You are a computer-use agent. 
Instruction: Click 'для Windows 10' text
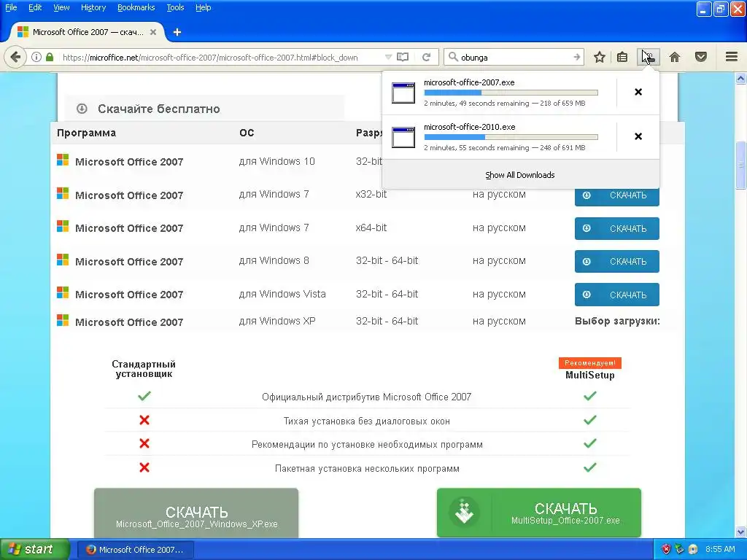[276, 161]
